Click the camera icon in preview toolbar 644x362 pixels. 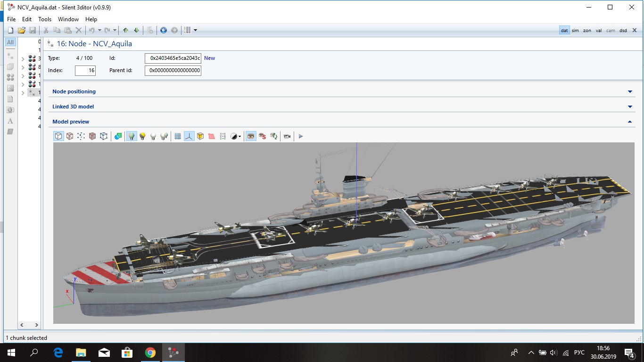287,136
